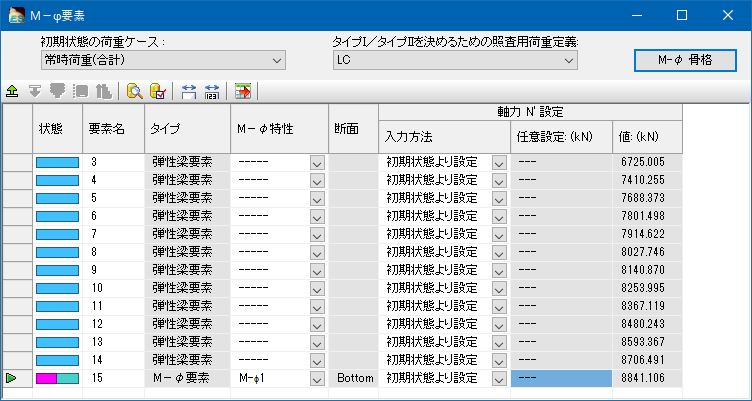Click the value cell 8027.746
The width and height of the screenshot is (752, 401).
(647, 252)
